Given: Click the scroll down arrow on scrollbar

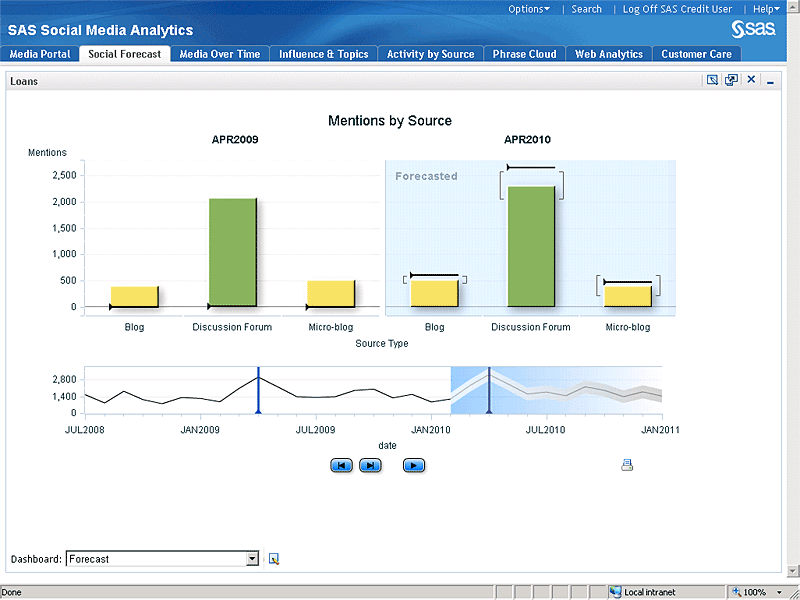Looking at the screenshot, I should point(793,570).
